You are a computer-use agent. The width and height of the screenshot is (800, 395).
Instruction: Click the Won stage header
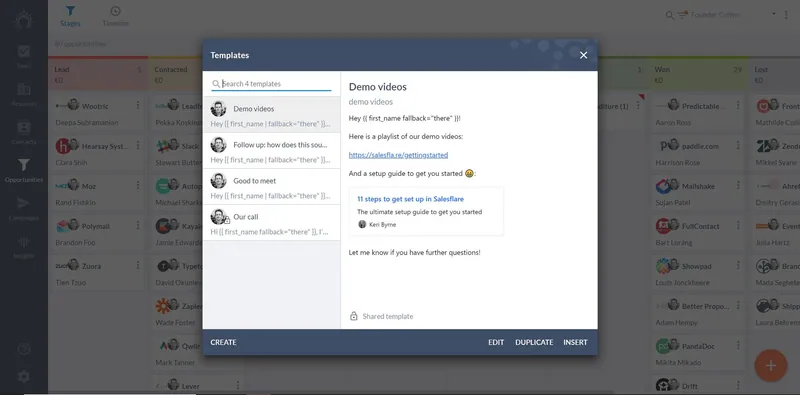pyautogui.click(x=698, y=75)
